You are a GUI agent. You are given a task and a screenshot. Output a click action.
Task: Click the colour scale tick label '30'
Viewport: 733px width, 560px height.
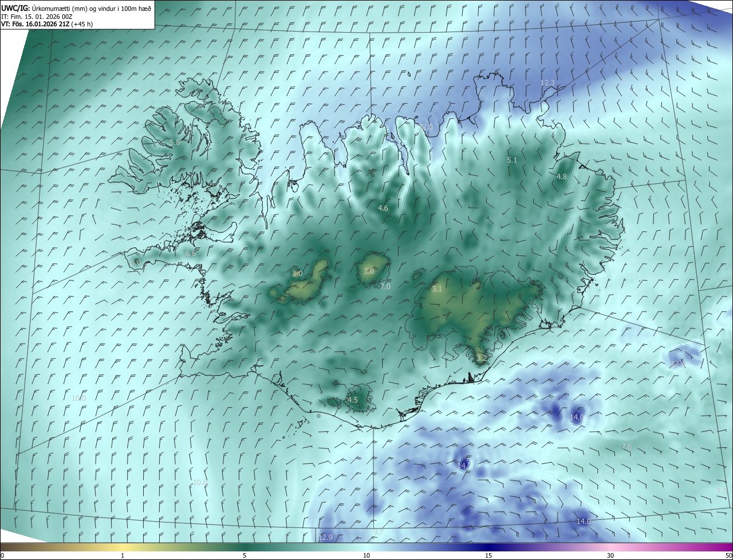click(x=610, y=556)
